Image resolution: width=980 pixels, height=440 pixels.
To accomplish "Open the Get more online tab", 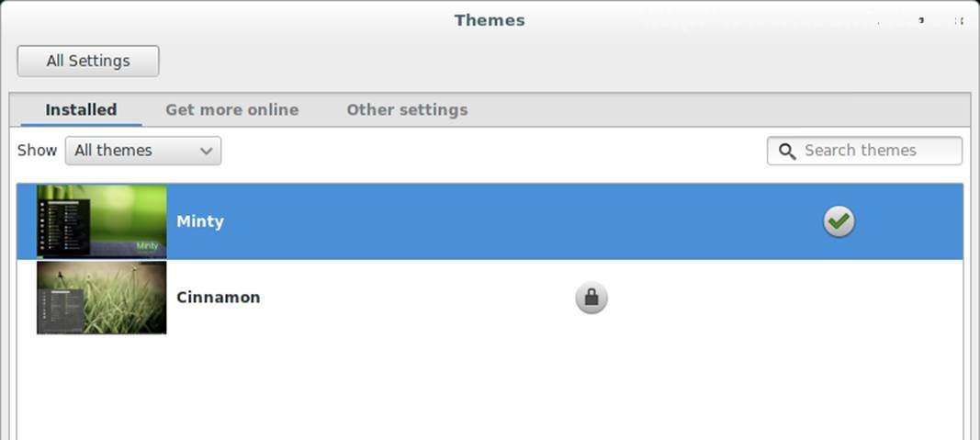I will [231, 110].
